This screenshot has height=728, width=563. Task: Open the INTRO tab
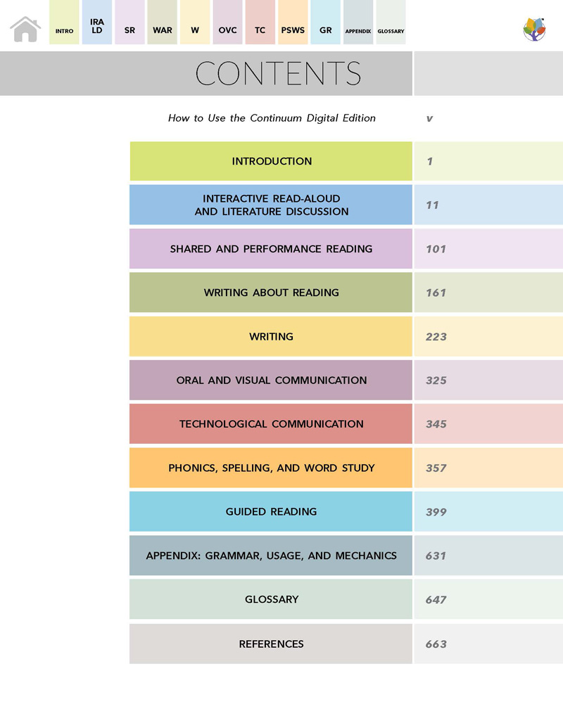64,23
